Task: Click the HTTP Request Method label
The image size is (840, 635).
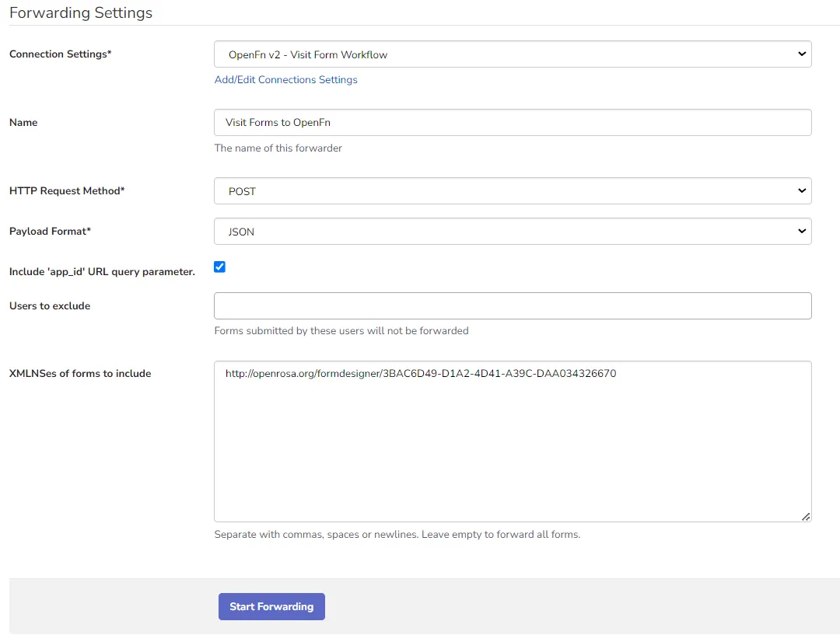Action: 67,191
